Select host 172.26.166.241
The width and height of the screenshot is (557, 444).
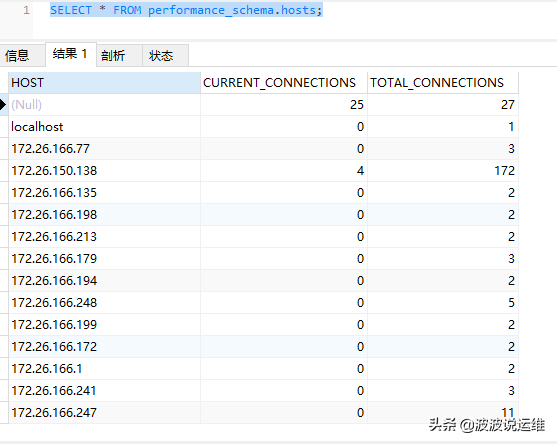point(104,391)
